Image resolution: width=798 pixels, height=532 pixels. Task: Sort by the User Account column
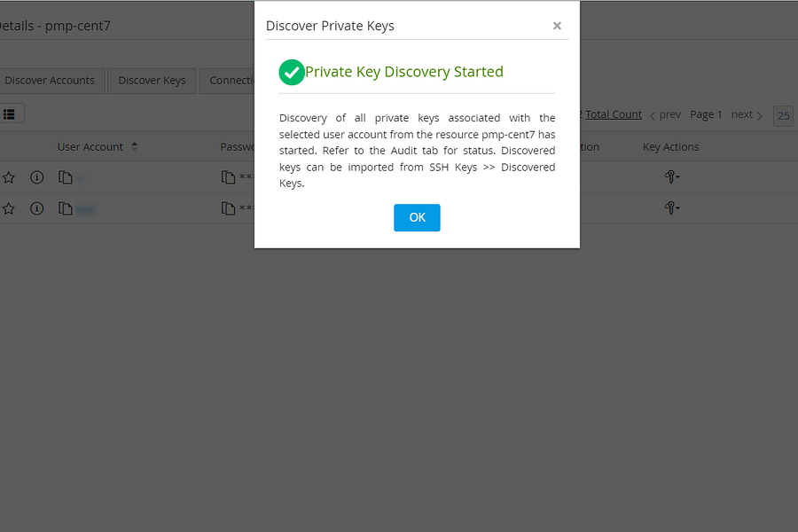click(134, 147)
